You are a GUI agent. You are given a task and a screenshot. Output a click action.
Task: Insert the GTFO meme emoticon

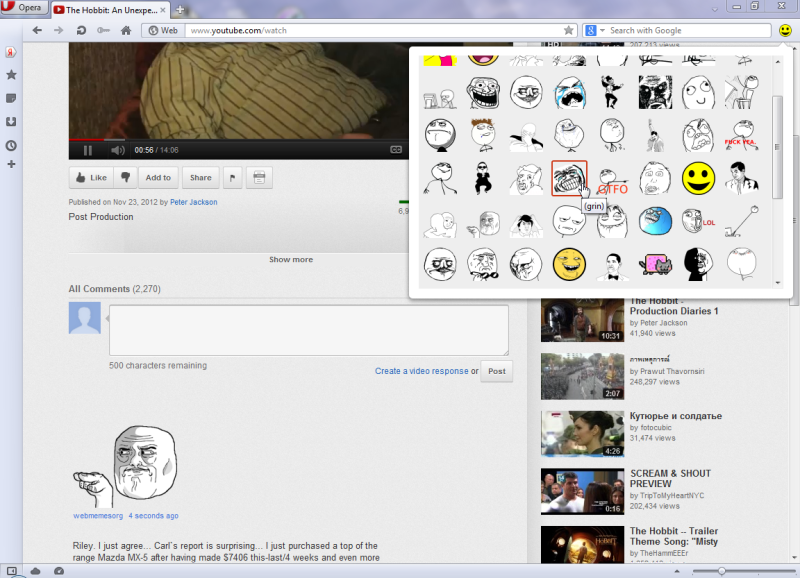[x=612, y=183]
